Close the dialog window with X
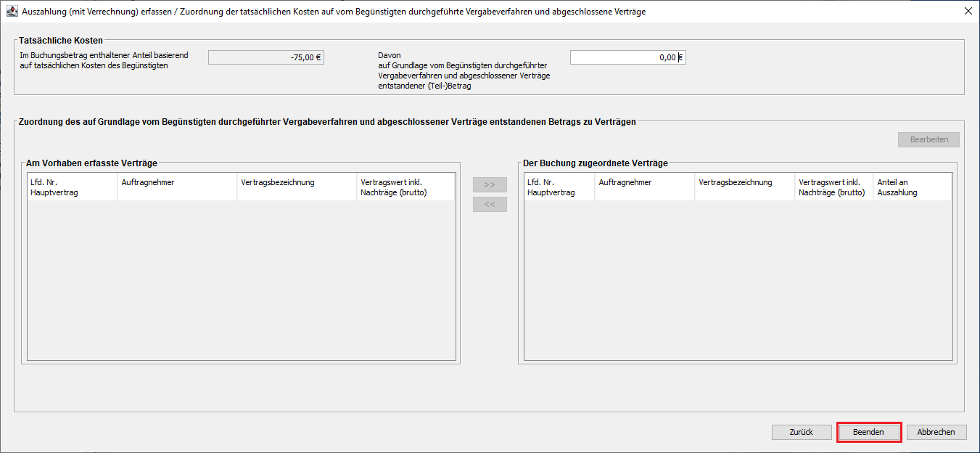980x453 pixels. tap(968, 12)
